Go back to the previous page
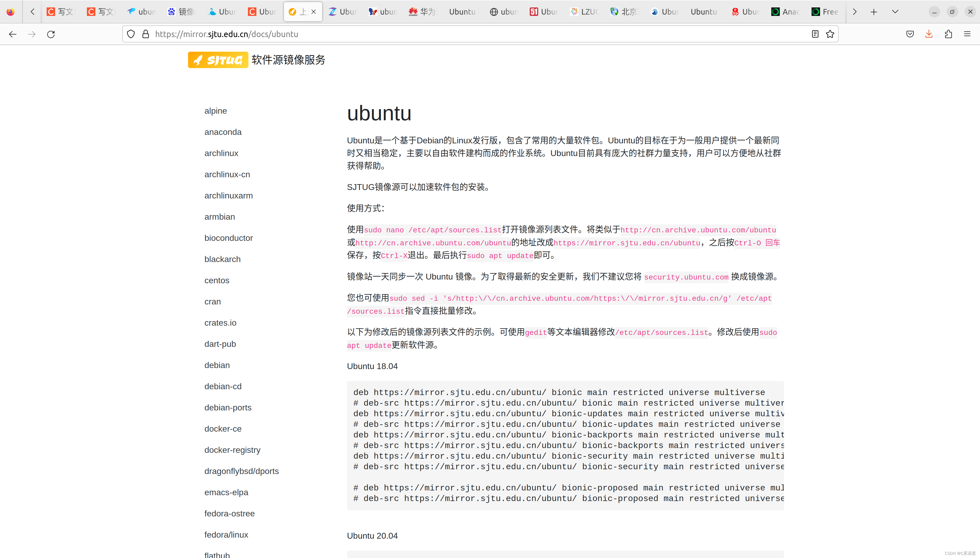 13,34
